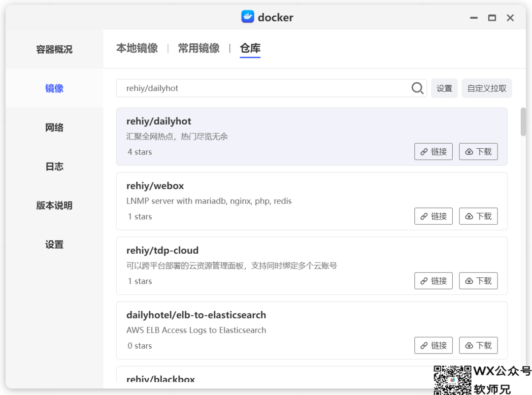Open 设置 in sidebar
The height and width of the screenshot is (395, 532).
[54, 245]
